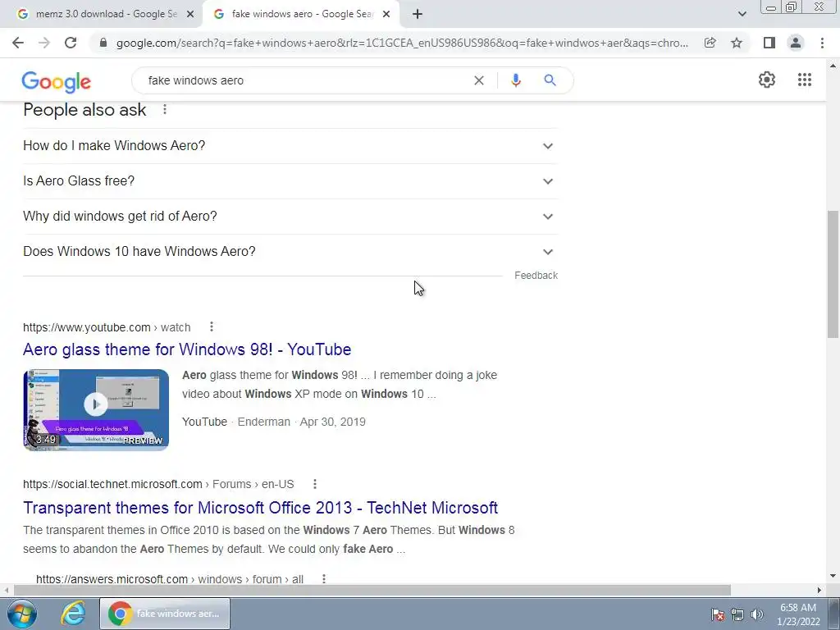Reload the current page
Viewport: 840px width, 630px height.
pyautogui.click(x=71, y=43)
